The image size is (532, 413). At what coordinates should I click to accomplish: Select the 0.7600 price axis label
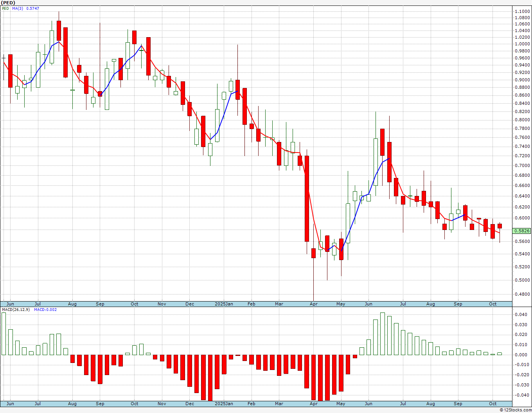(523, 137)
